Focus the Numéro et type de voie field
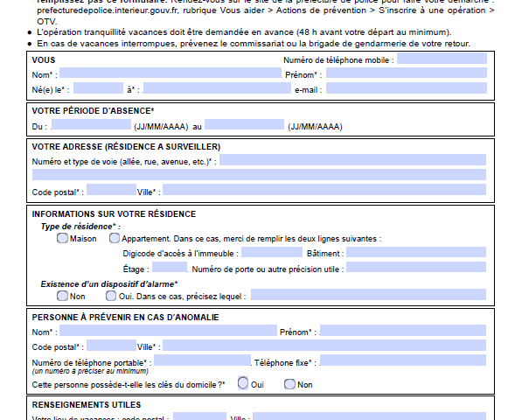This screenshot has height=420, width=522. (353, 159)
